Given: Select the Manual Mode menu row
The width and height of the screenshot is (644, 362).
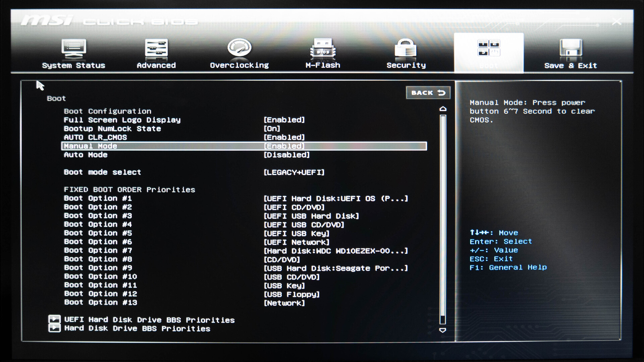Looking at the screenshot, I should (91, 146).
